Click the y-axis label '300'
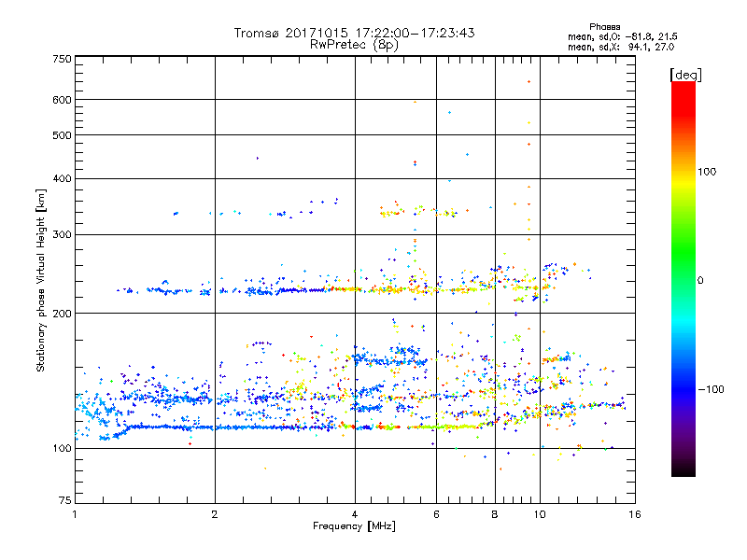This screenshot has width=747, height=560. [63, 235]
